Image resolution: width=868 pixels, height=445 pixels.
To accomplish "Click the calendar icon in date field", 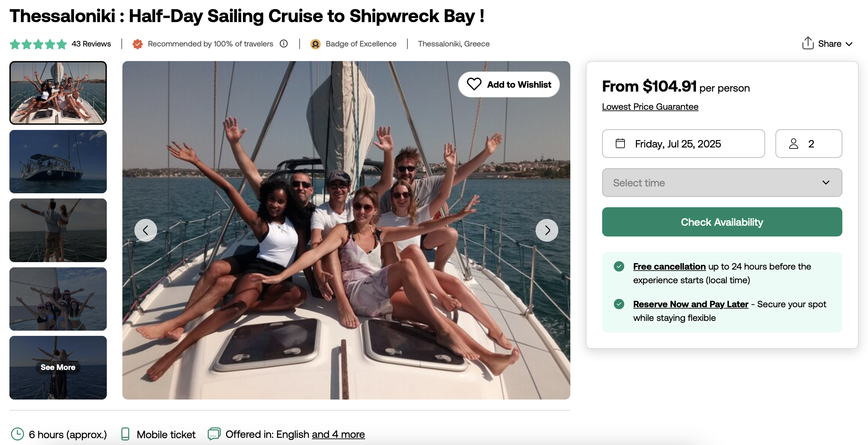I will pyautogui.click(x=620, y=143).
